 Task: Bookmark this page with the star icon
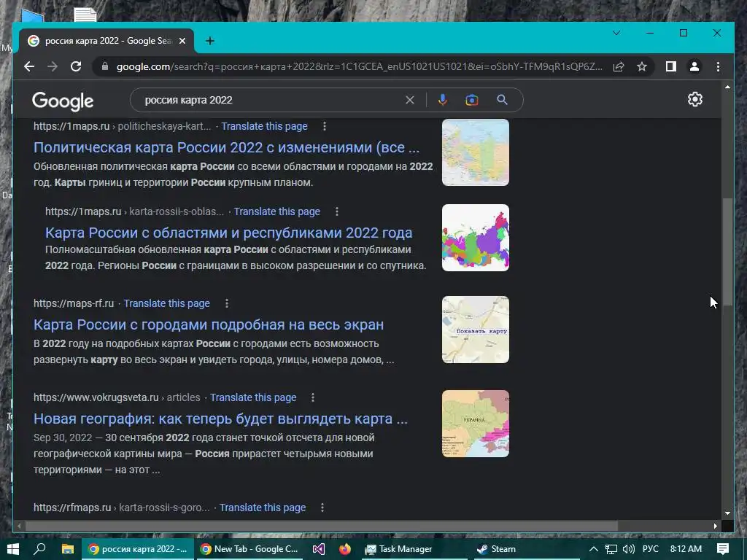[642, 66]
